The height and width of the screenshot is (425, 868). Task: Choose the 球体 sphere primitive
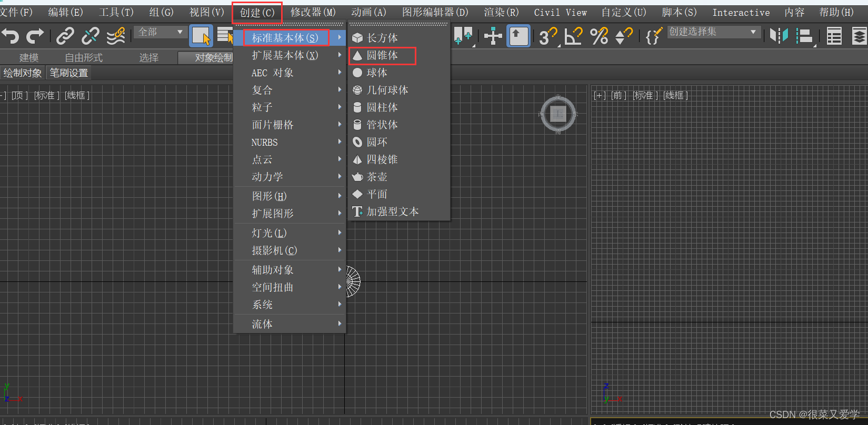399,73
